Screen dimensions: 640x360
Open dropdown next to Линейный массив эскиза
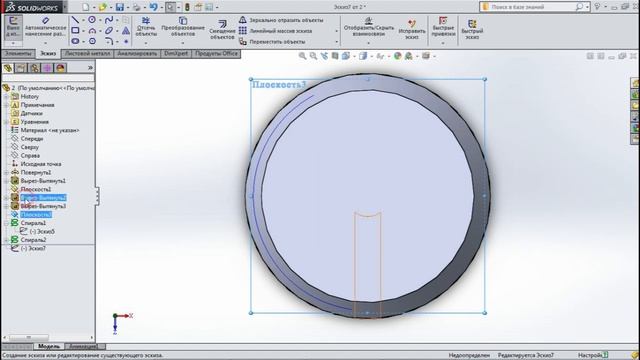coord(337,31)
